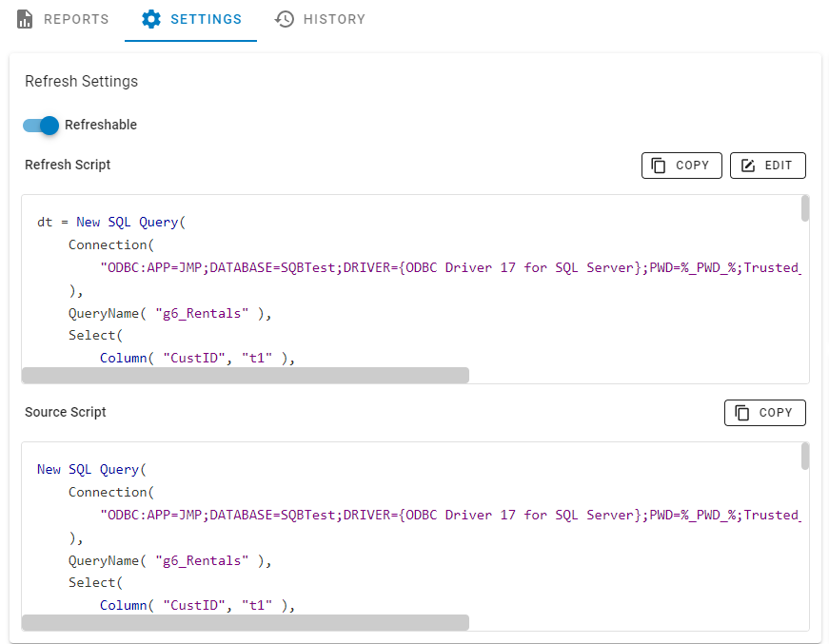This screenshot has width=829, height=644.
Task: Copy the Refresh Script
Action: point(681,166)
